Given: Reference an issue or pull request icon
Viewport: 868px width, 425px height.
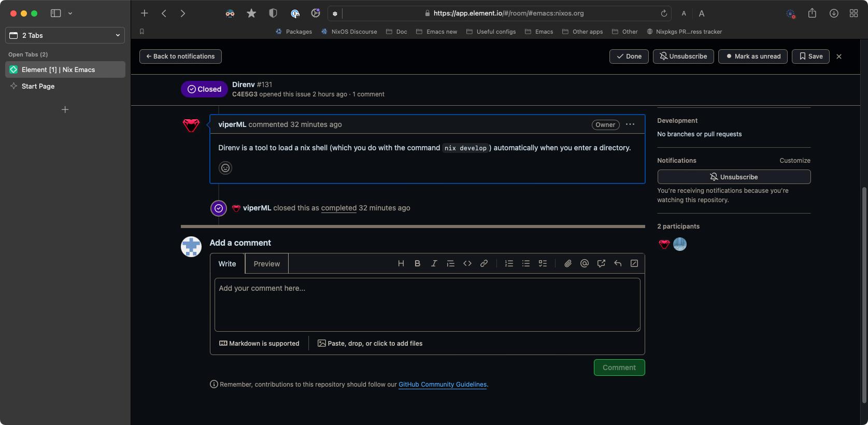Looking at the screenshot, I should point(601,263).
